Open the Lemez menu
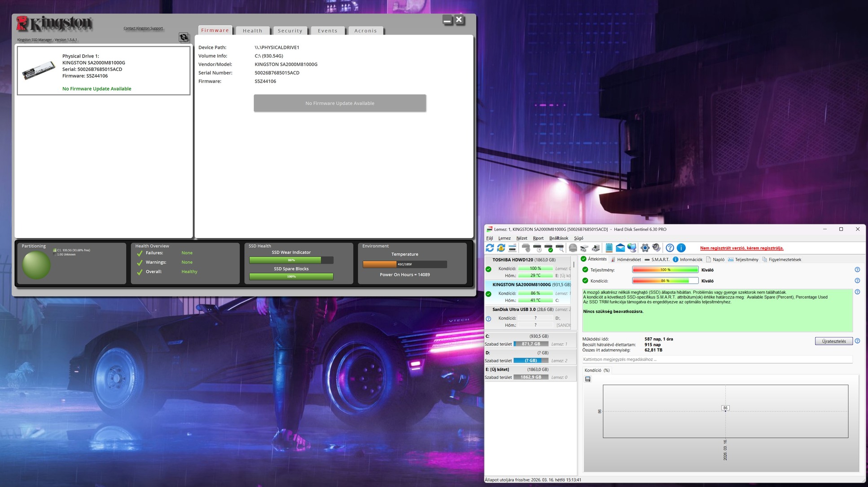Image resolution: width=868 pixels, height=487 pixels. click(x=504, y=239)
